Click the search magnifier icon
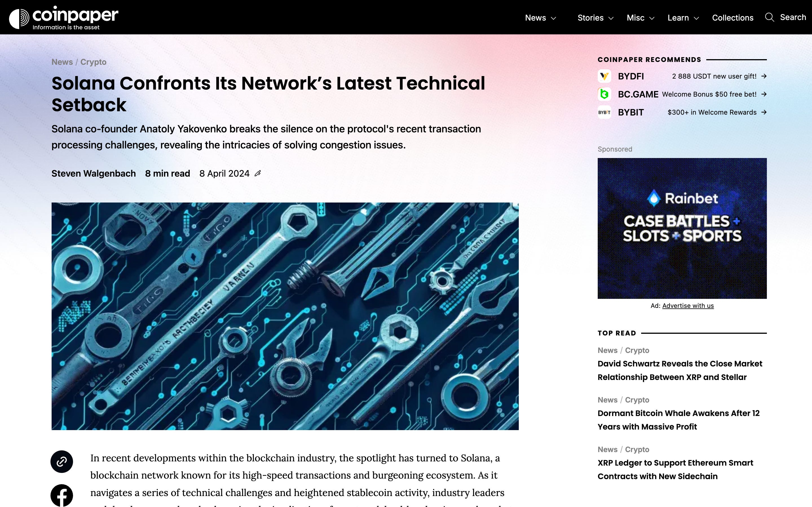 coord(769,17)
